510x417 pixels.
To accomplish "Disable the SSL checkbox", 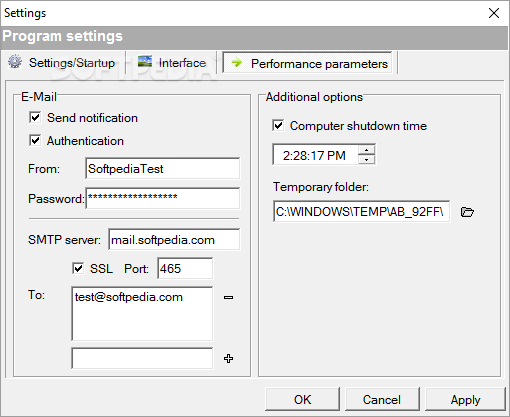I will 78,268.
